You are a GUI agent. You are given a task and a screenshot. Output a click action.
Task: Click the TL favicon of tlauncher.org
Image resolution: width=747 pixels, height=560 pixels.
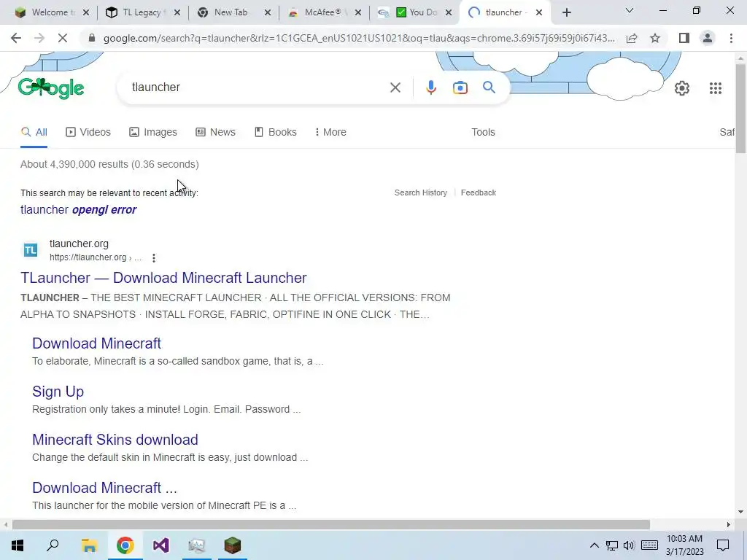tap(31, 250)
